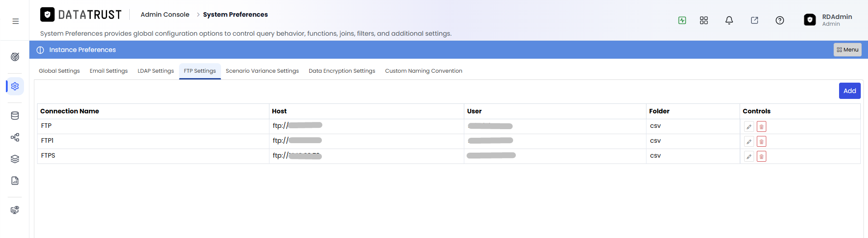Open Scenario Variance Settings tab

tap(262, 71)
